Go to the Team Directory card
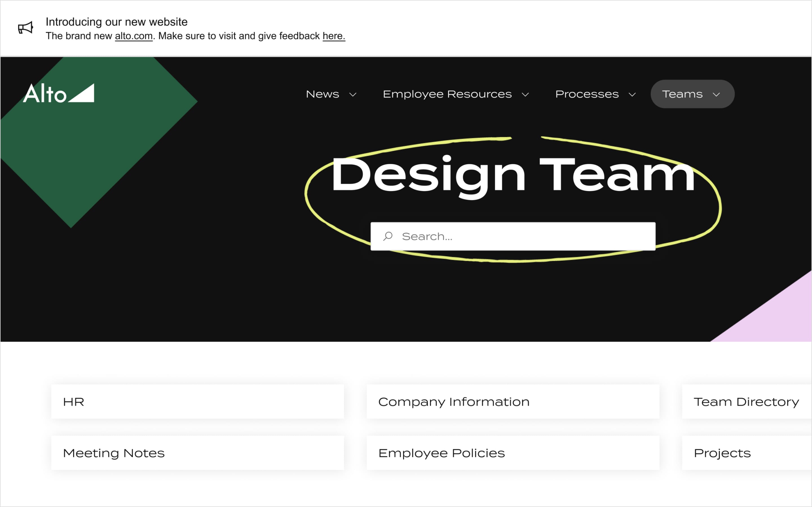 [x=746, y=402]
